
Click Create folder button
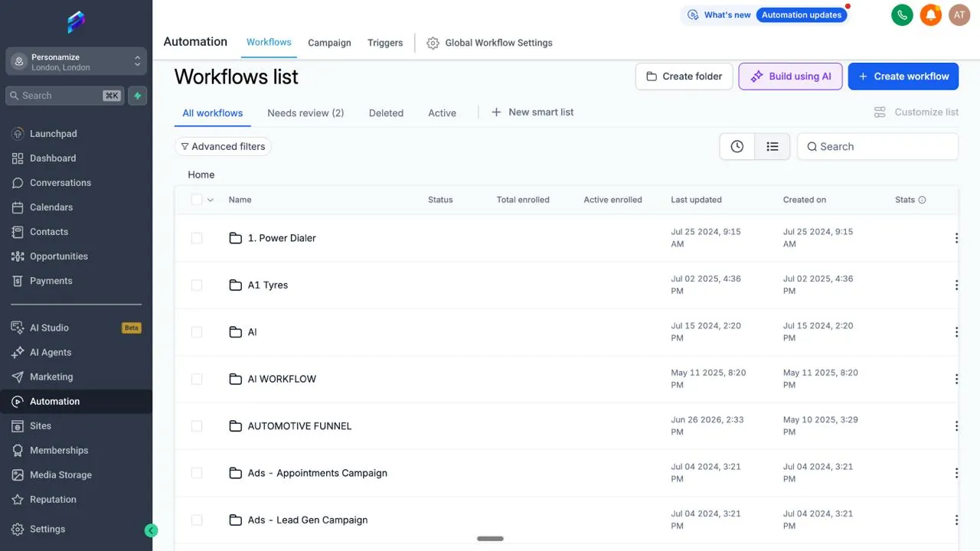(x=684, y=77)
